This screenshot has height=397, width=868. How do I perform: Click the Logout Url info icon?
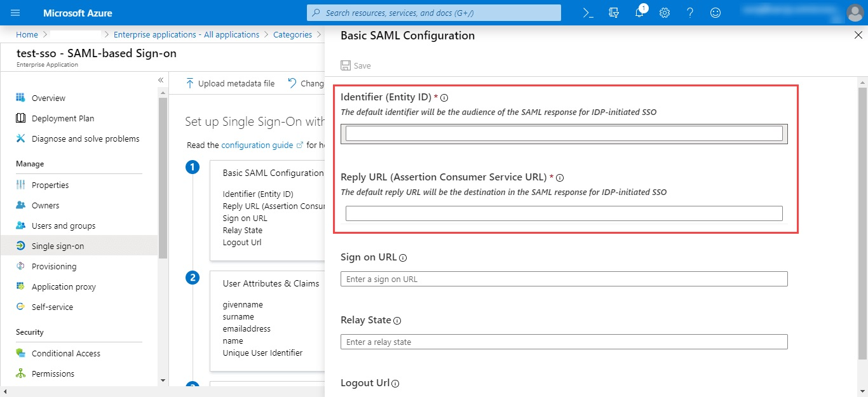click(x=395, y=384)
